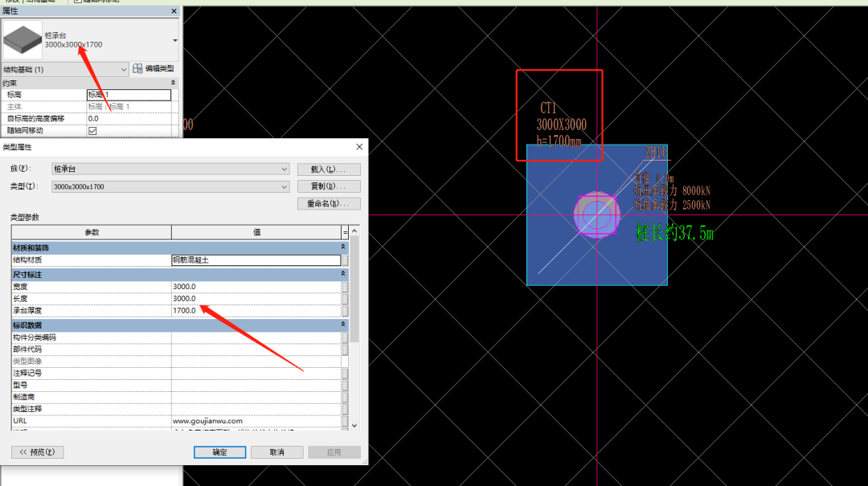This screenshot has height=486, width=868.
Task: Click the 承台厚度 parameter name cell
Action: [92, 311]
